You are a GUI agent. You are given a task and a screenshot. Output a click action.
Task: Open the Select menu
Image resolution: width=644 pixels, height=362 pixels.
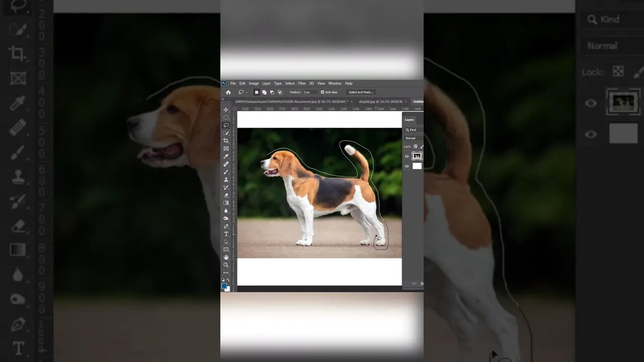(x=290, y=83)
